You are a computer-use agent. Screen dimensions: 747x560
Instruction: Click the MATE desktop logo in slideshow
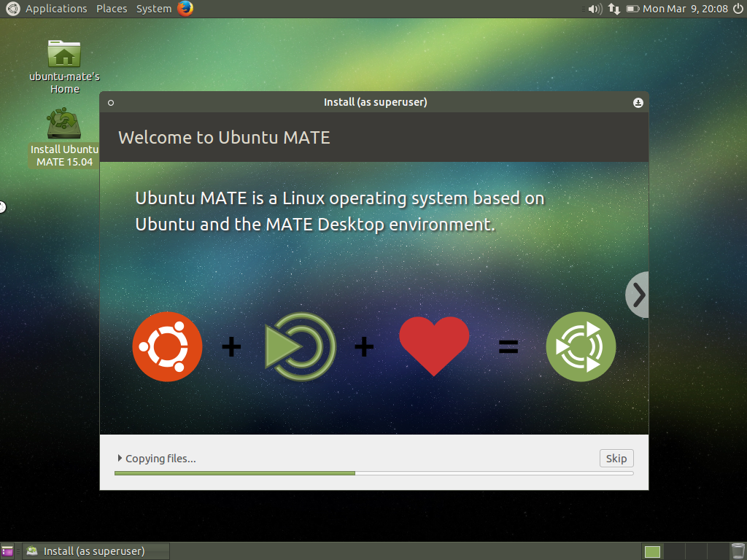300,346
